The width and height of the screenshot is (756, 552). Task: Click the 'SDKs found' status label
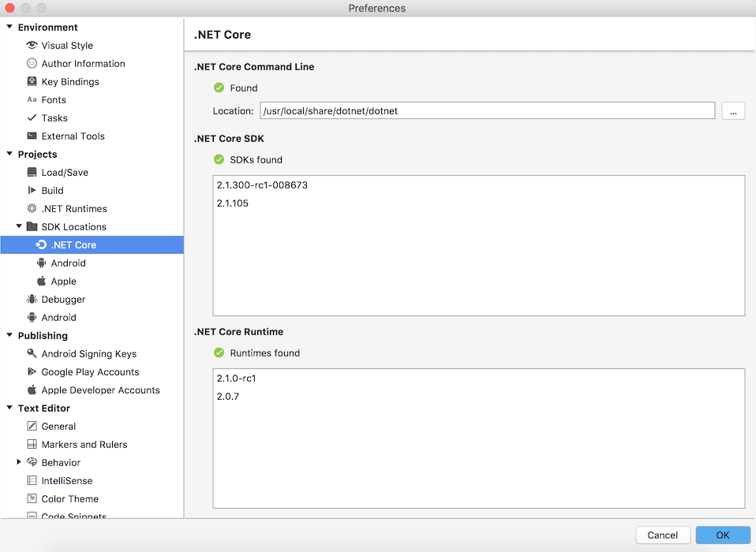pos(256,160)
